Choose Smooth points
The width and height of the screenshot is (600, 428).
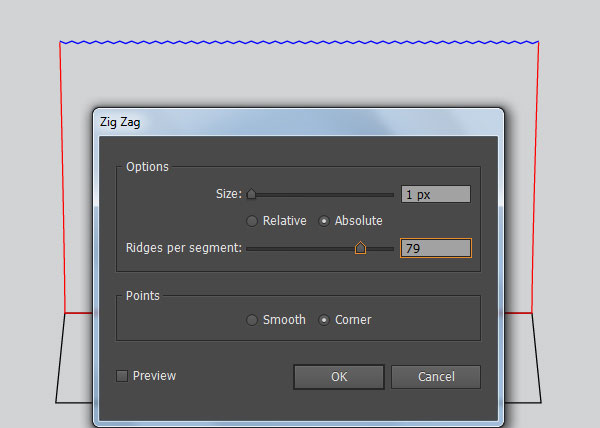252,320
